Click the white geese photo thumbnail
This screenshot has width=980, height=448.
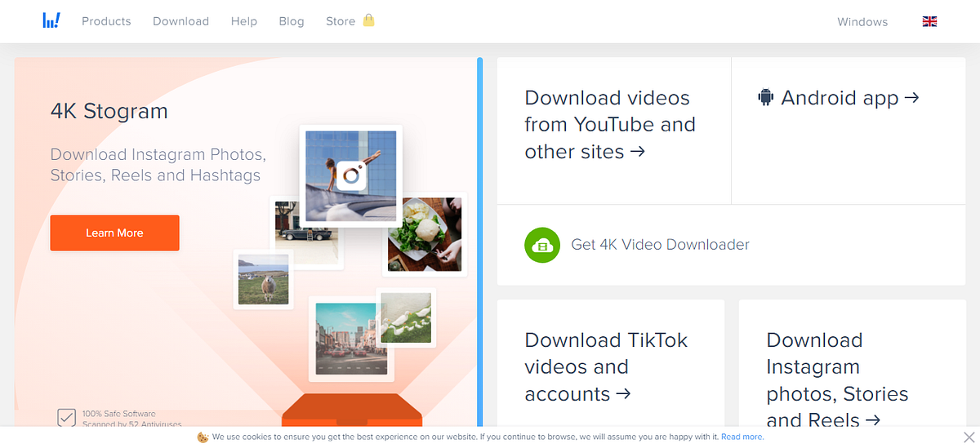tap(406, 317)
